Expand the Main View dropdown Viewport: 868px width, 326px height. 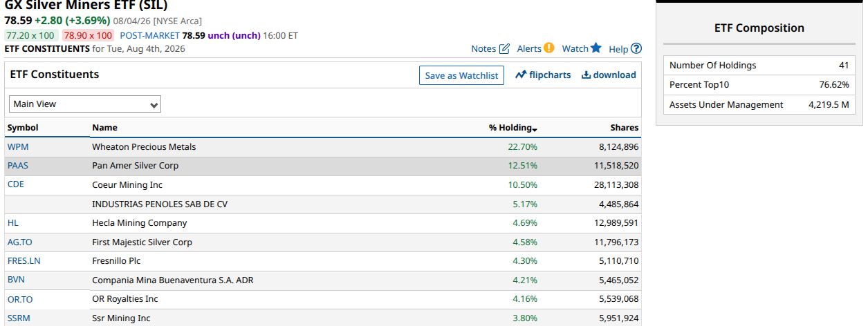point(85,104)
